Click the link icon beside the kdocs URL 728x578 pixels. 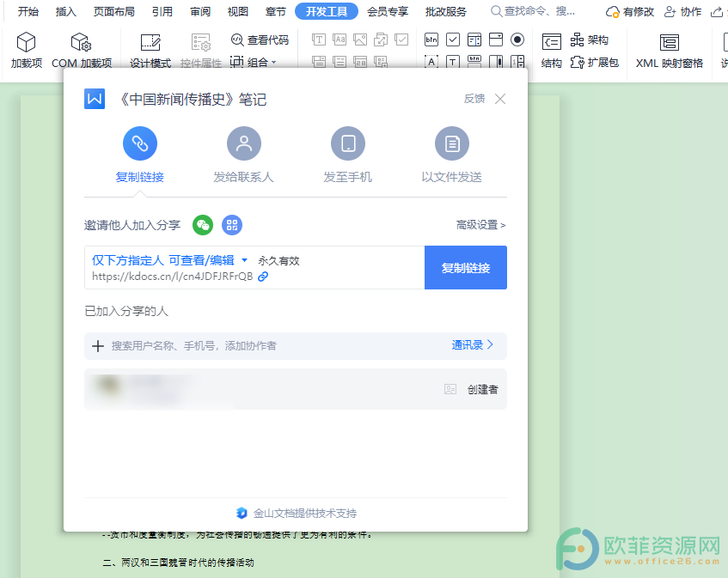tap(263, 277)
